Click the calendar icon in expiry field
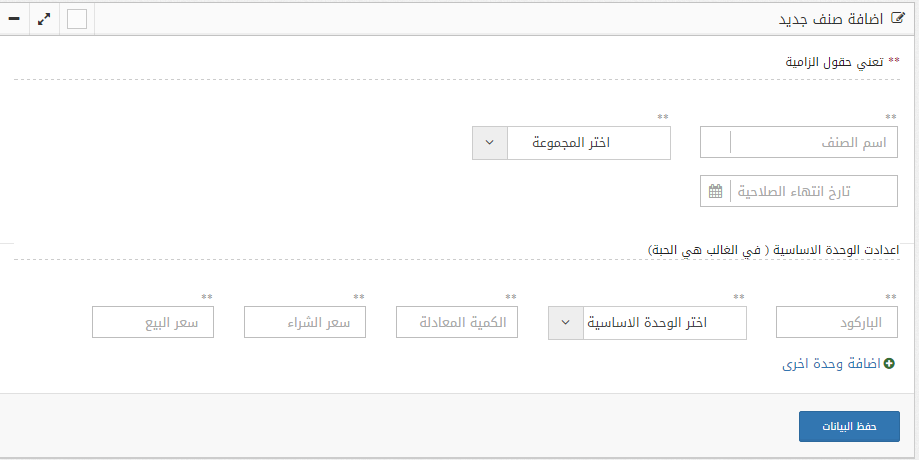 pos(715,191)
